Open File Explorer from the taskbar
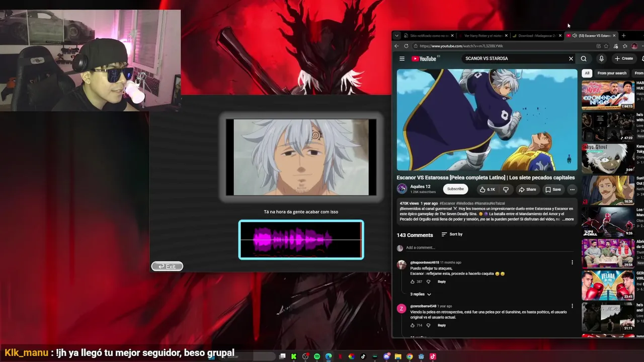644x362 pixels. click(398, 356)
